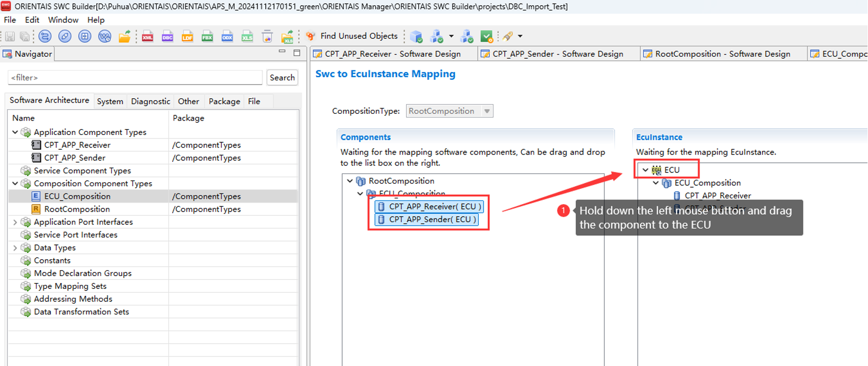Click the FBX import toolbar icon
This screenshot has width=868, height=366.
pyautogui.click(x=207, y=36)
